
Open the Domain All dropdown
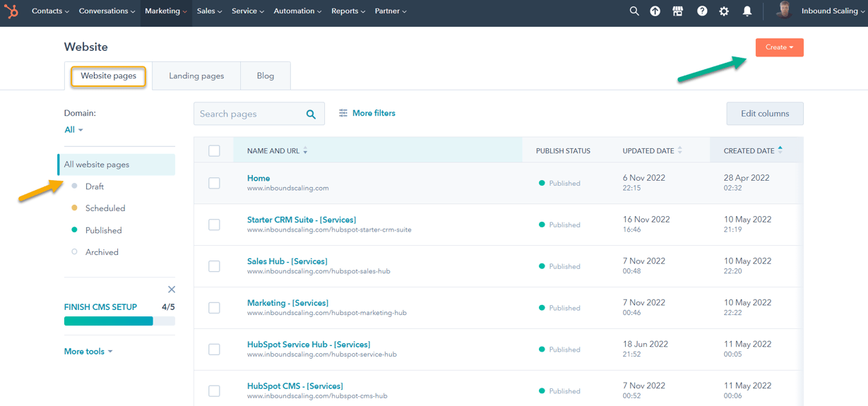point(74,130)
